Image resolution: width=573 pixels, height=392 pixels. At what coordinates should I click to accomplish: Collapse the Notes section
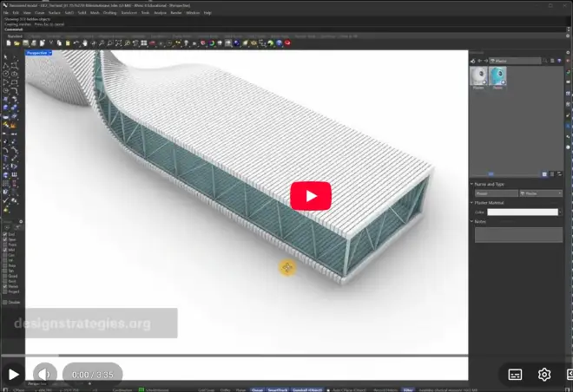click(471, 221)
